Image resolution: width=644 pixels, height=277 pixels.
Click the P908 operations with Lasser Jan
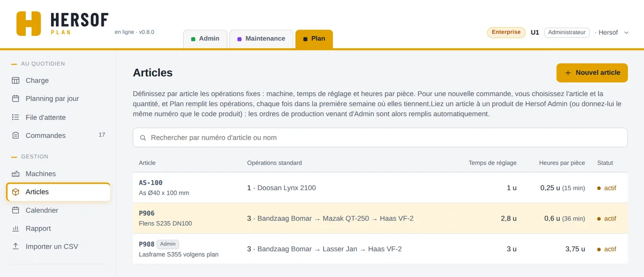[x=324, y=249]
